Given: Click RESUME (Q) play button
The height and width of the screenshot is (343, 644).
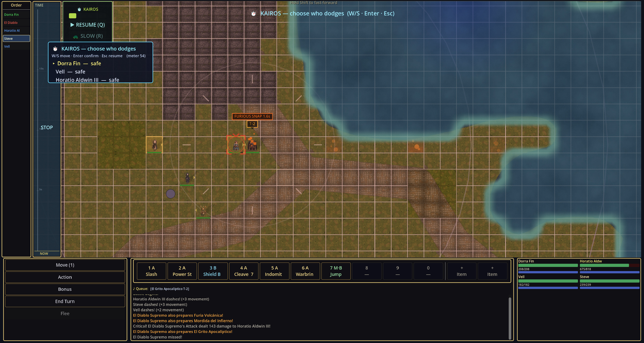Looking at the screenshot, I should [x=87, y=25].
